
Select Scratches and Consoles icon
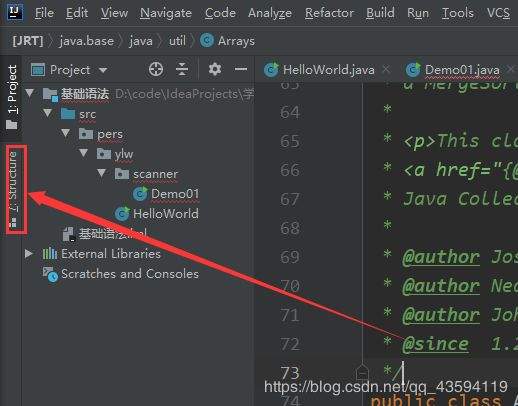[50, 274]
